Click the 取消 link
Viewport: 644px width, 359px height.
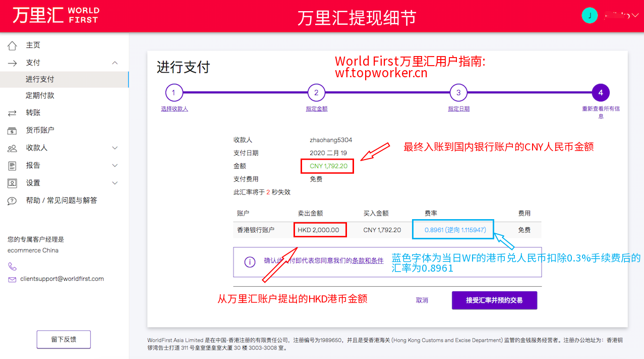point(422,300)
